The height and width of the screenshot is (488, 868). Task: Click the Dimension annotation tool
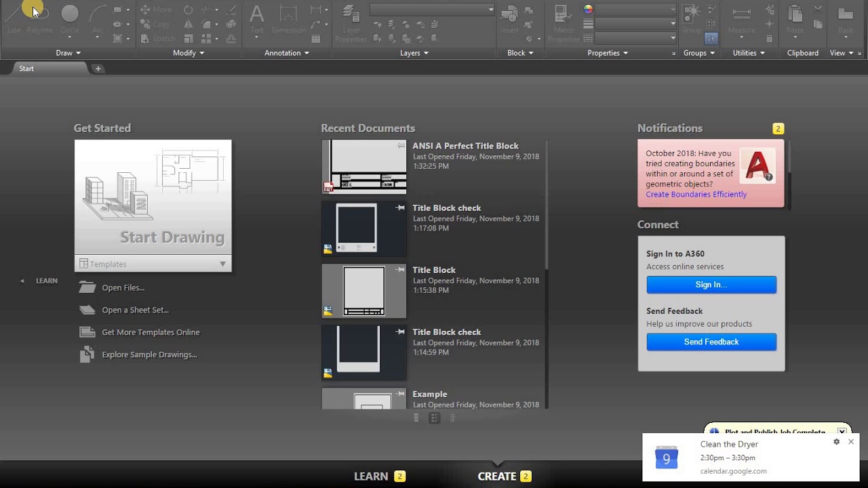[288, 19]
